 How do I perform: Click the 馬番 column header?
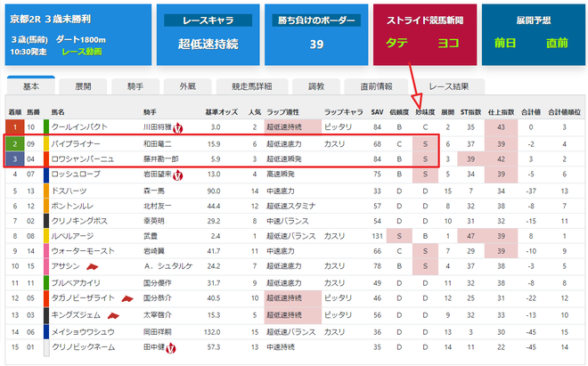point(33,112)
